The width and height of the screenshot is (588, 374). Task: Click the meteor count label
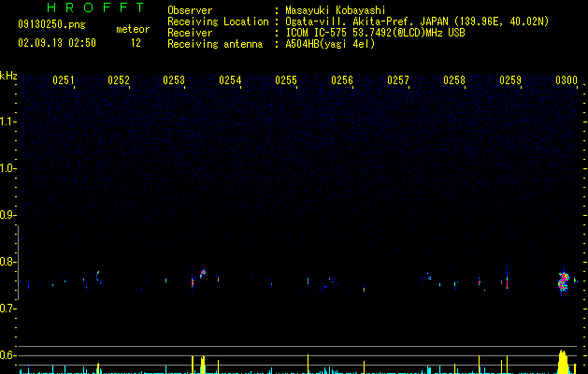133,29
